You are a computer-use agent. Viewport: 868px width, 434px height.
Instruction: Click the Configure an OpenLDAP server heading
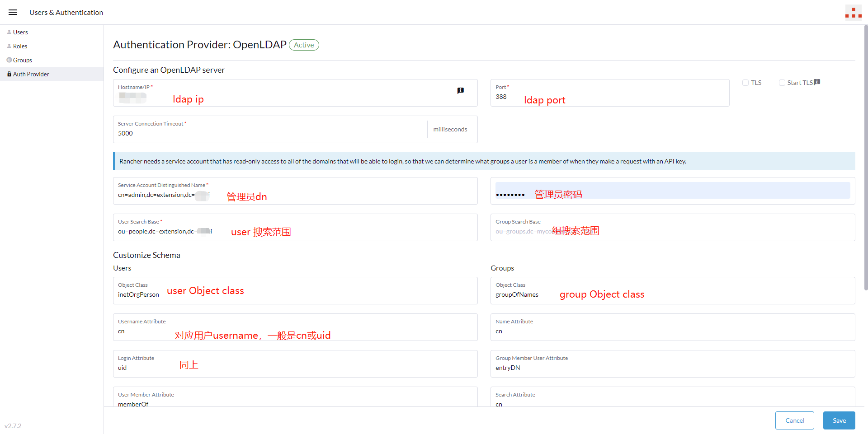(169, 70)
